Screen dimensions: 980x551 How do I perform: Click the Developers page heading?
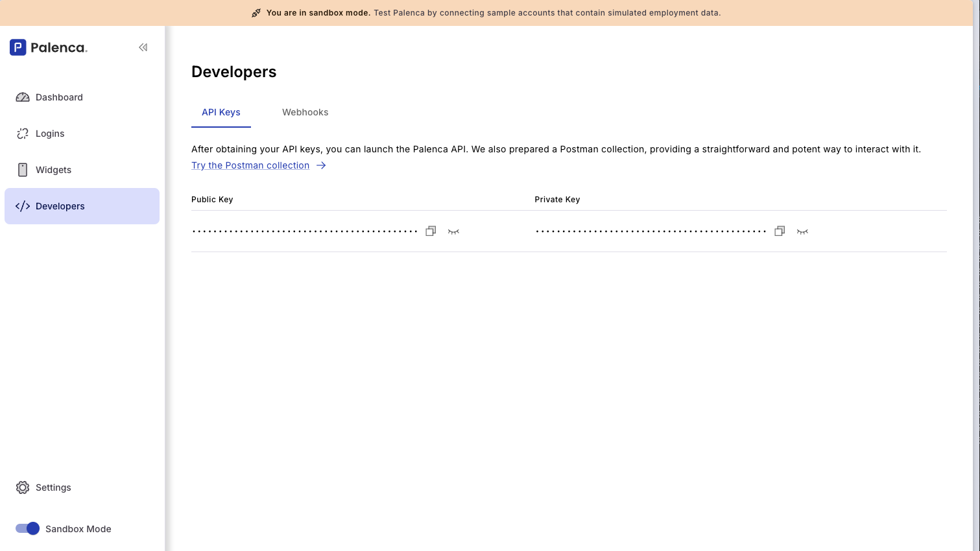pyautogui.click(x=234, y=72)
